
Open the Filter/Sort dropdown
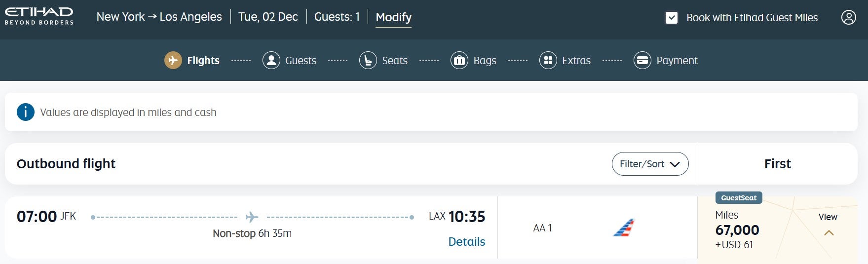pos(650,164)
